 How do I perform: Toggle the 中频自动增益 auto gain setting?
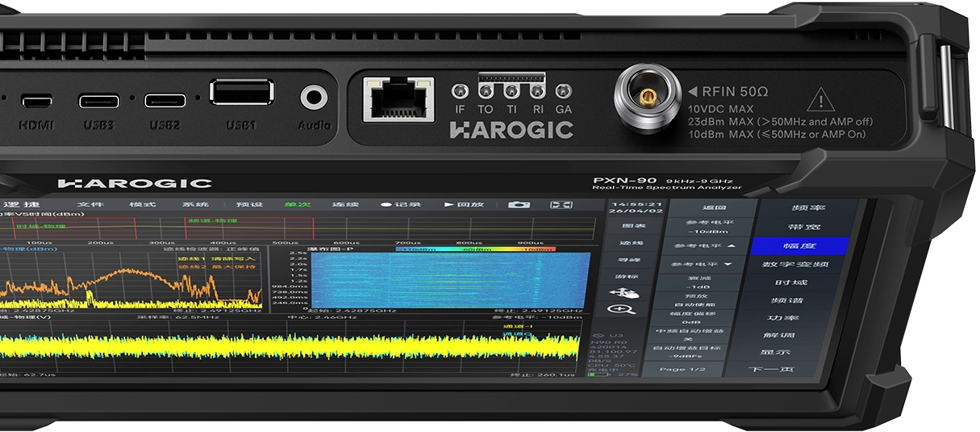click(699, 335)
